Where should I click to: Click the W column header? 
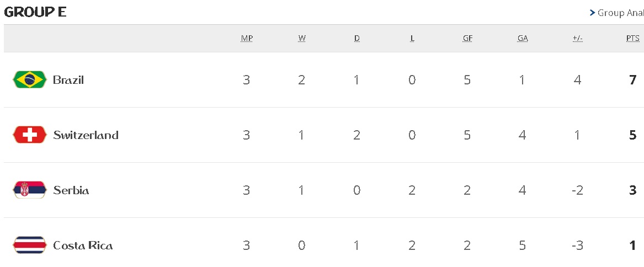tap(302, 39)
